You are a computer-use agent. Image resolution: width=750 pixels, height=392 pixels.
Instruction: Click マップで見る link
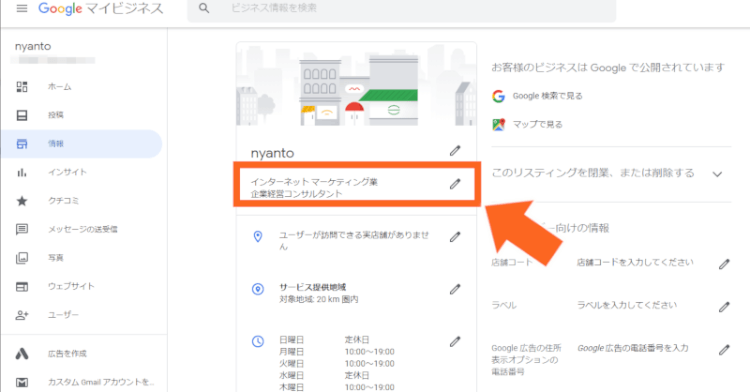coord(537,124)
